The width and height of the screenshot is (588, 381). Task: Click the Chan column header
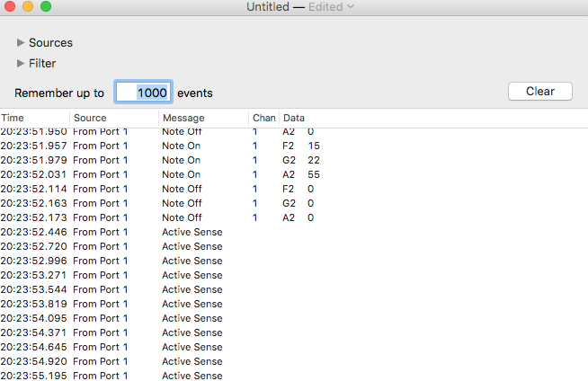[264, 118]
